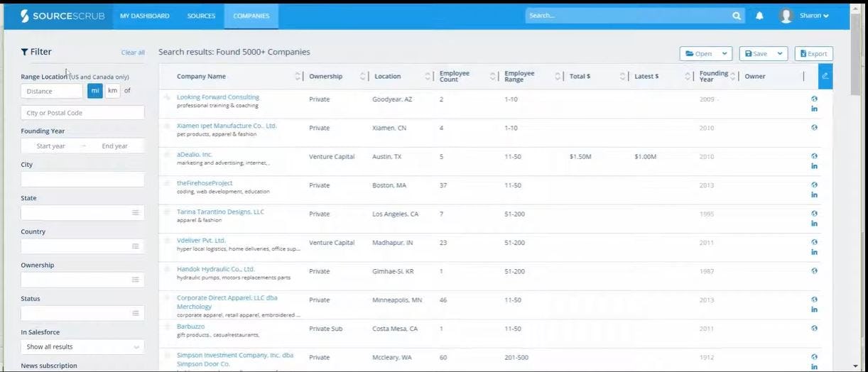Click globe icon for Handok Hydraulic Co.

pyautogui.click(x=814, y=270)
